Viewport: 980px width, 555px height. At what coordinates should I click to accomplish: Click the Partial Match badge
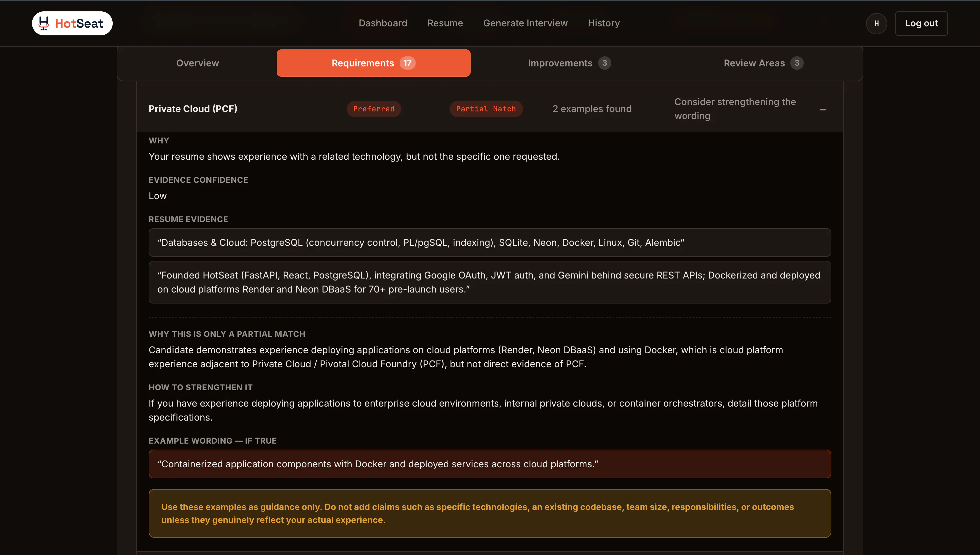pos(486,109)
